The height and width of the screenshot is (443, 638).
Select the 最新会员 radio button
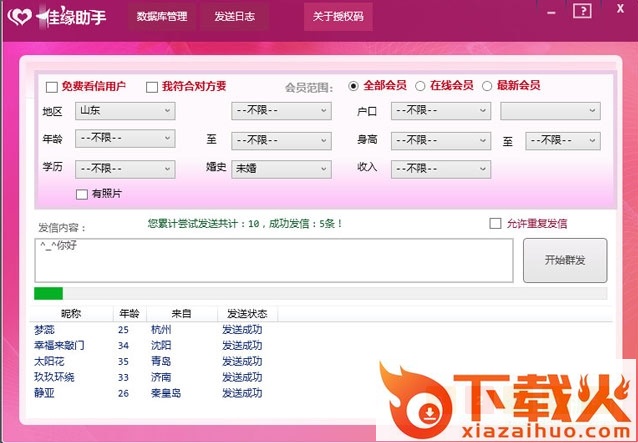point(487,86)
